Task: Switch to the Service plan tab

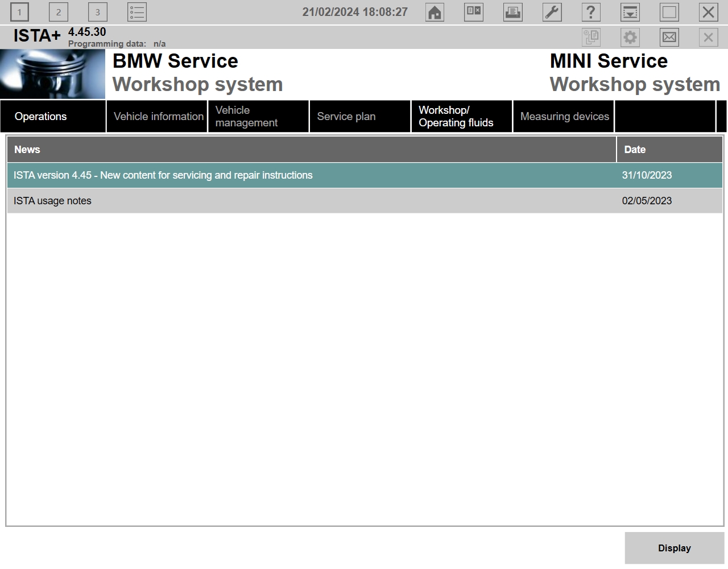Action: tap(359, 116)
